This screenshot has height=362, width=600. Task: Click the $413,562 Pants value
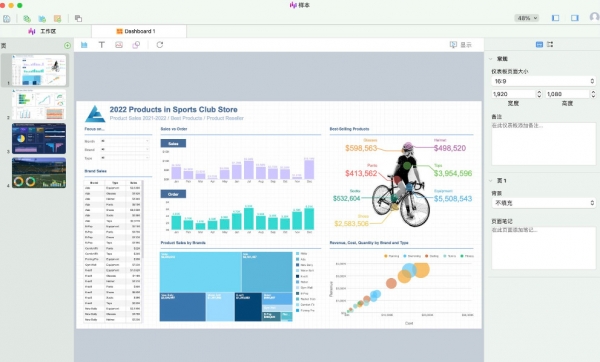pos(361,173)
